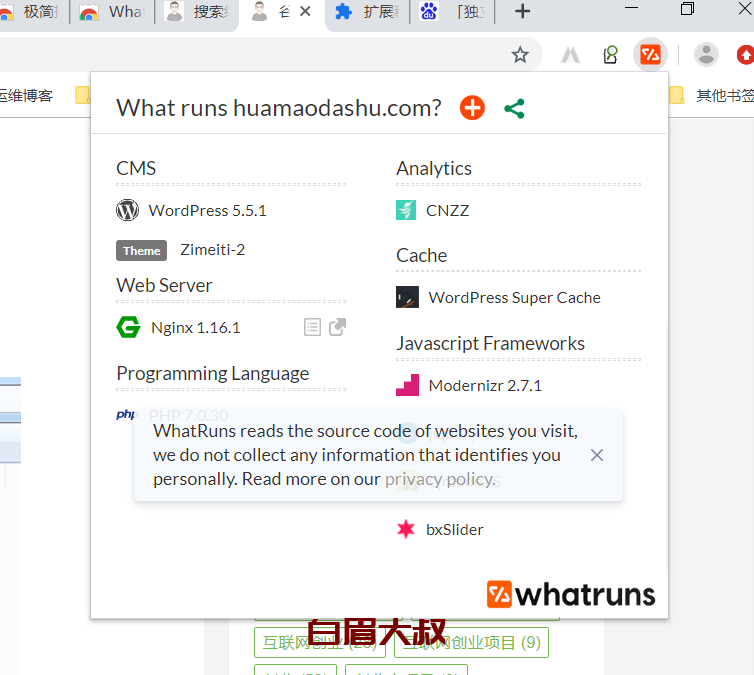The image size is (754, 675).
Task: Click the red update arrow icon
Action: [745, 54]
